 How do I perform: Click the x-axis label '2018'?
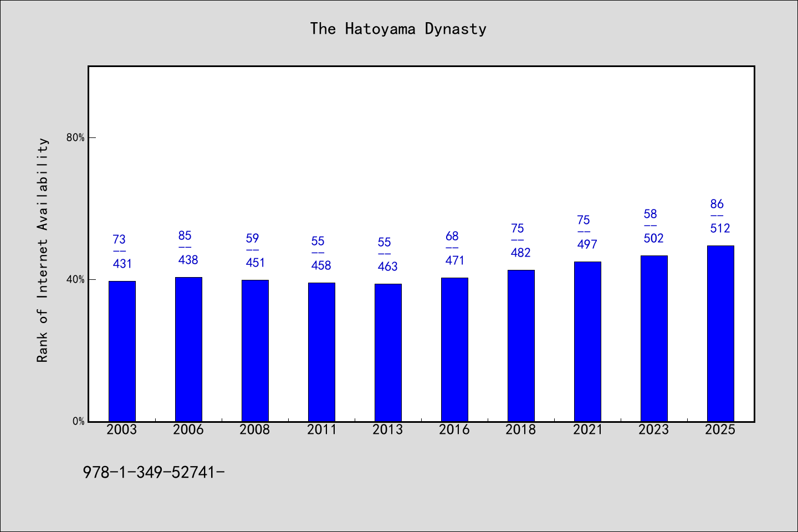(521, 429)
